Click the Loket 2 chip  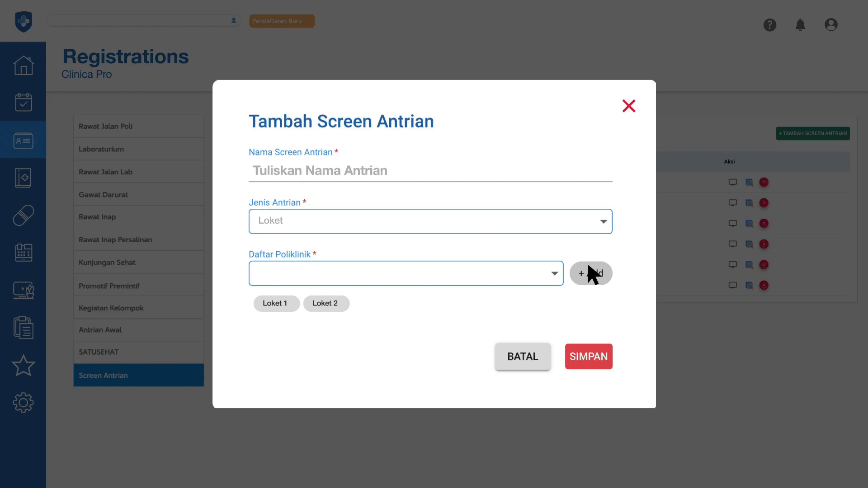coord(325,304)
